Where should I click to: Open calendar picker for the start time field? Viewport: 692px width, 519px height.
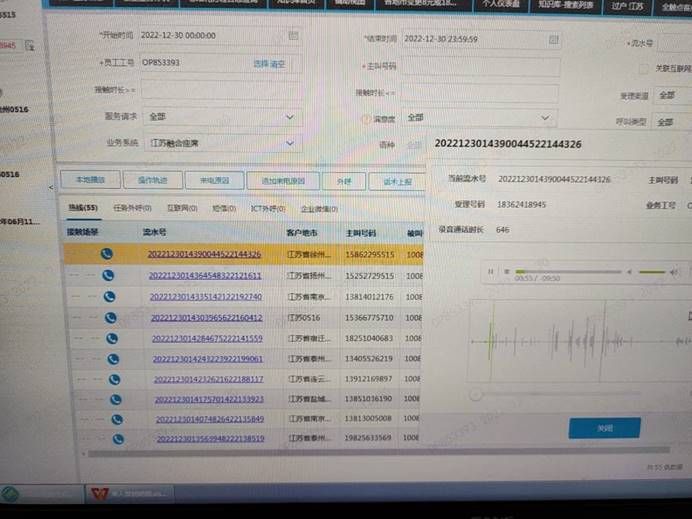pyautogui.click(x=293, y=35)
